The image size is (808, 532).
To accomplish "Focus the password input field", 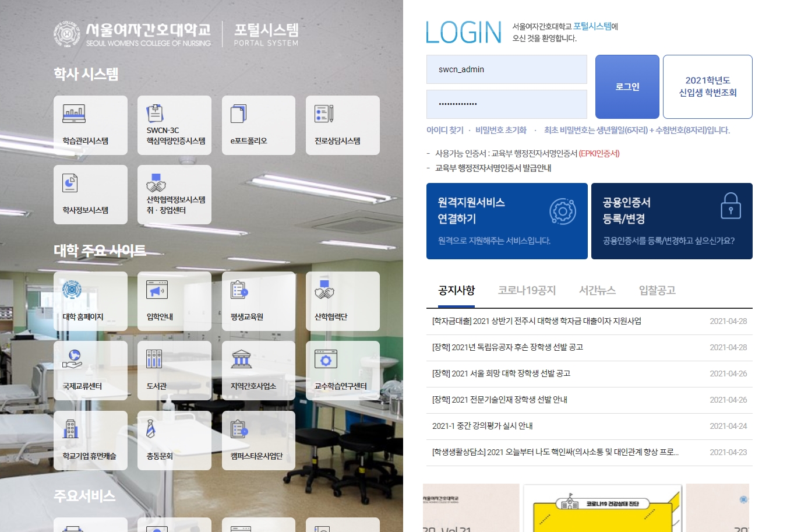I will tap(507, 104).
